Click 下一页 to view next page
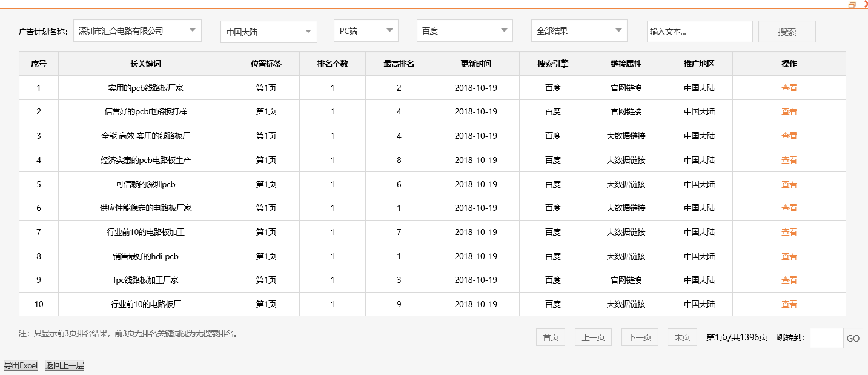Viewport: 868px width, 375px height. coord(639,337)
